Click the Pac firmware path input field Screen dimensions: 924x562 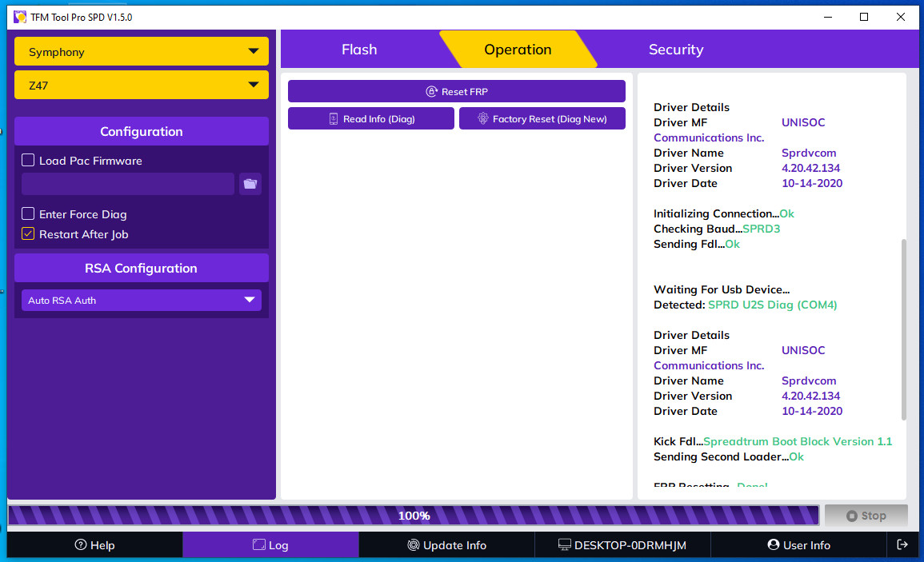coord(128,184)
